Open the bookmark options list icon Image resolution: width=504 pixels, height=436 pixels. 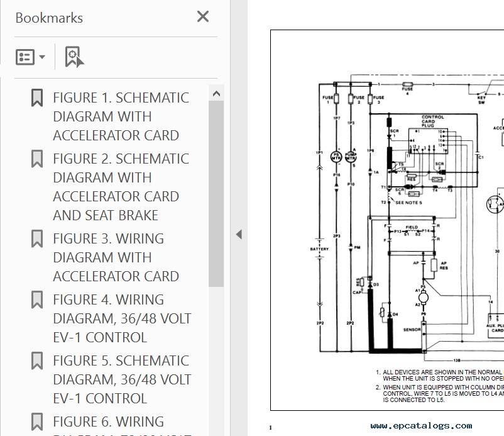point(25,57)
